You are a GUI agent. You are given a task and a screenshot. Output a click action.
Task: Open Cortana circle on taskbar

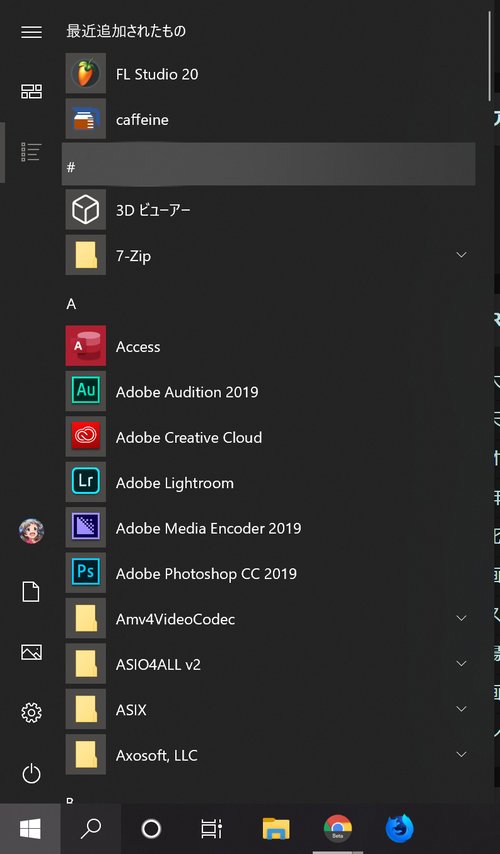pyautogui.click(x=151, y=829)
